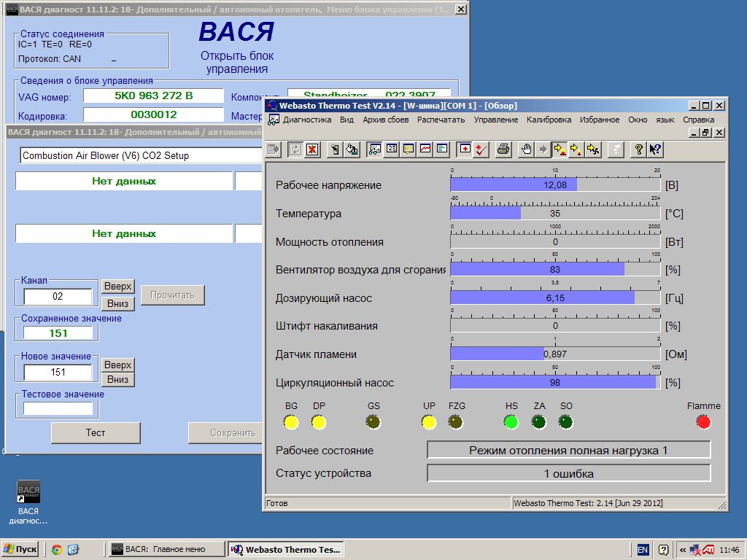Click the Вентилятор воздуха 83 percent bar
Viewport: 747px width, 560px height.
pyautogui.click(x=555, y=270)
